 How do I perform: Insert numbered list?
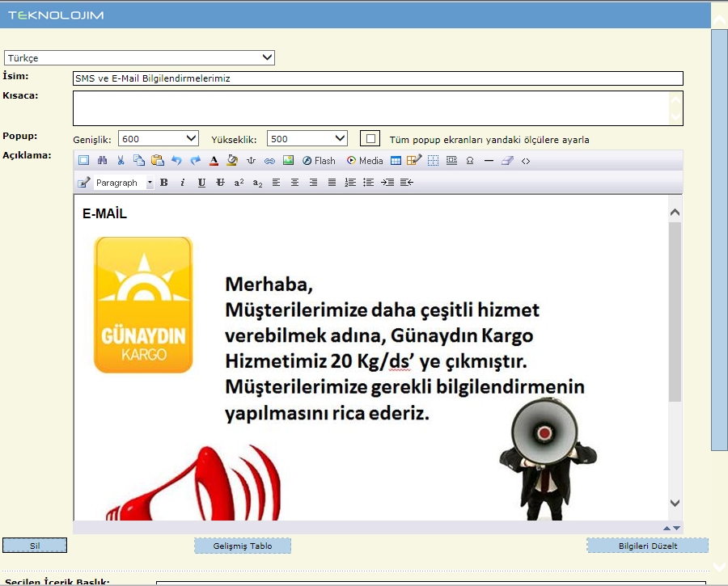tap(350, 183)
